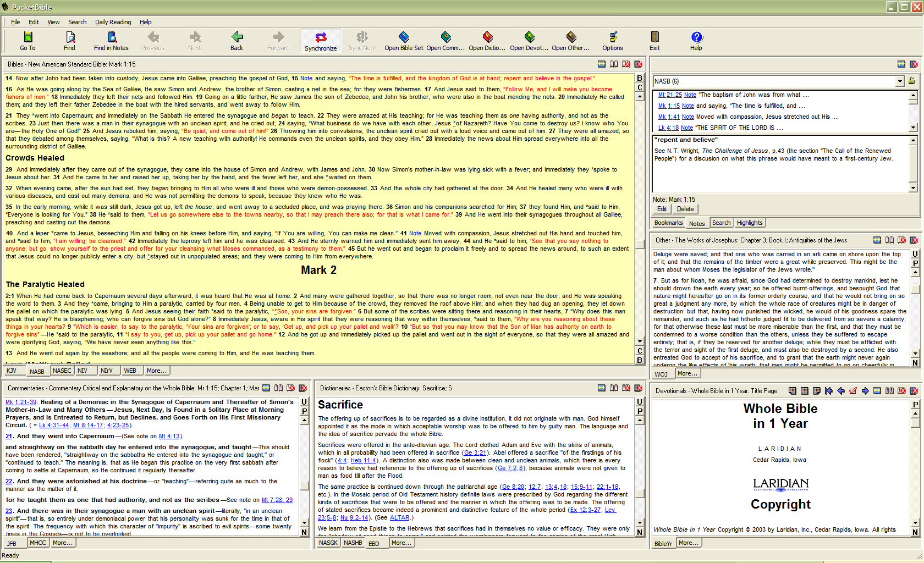Toggle the lock icon beside NASB dropdown
The height and width of the screenshot is (563, 924).
click(x=911, y=81)
